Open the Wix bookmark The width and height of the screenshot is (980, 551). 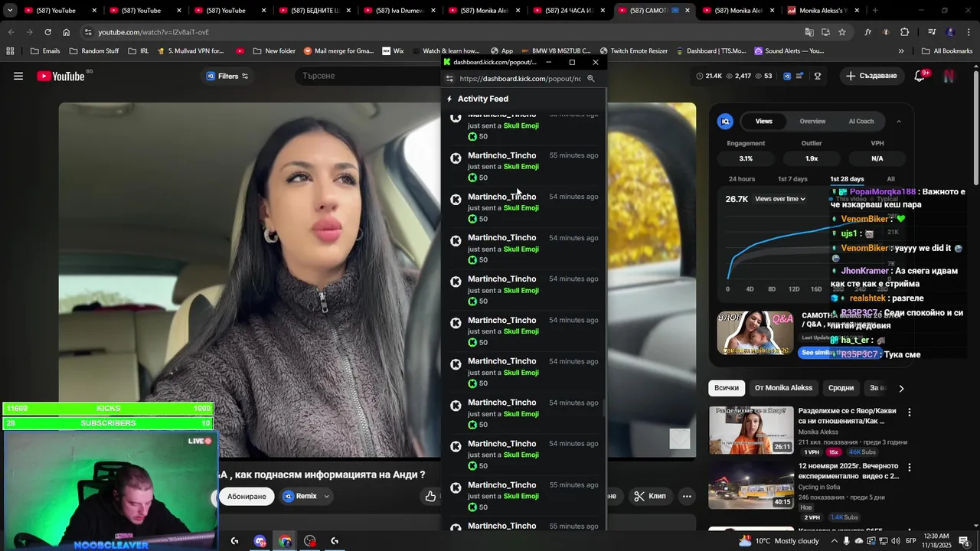pos(393,51)
